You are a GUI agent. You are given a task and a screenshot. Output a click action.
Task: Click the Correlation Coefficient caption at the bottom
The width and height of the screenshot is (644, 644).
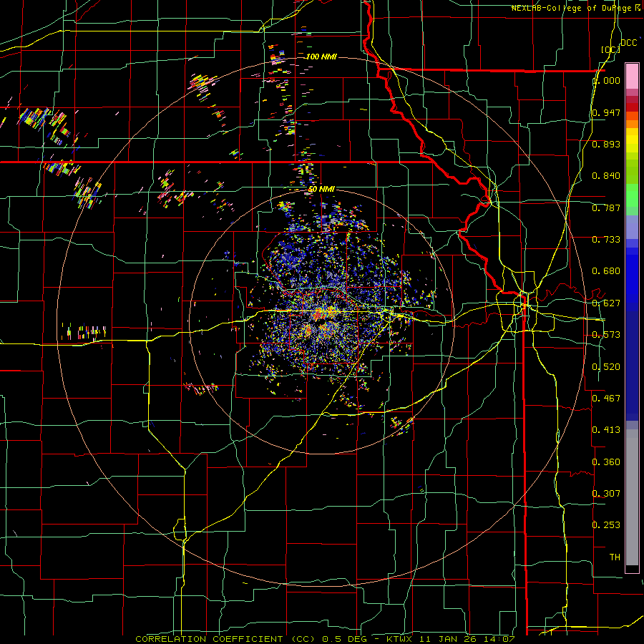[x=326, y=639]
